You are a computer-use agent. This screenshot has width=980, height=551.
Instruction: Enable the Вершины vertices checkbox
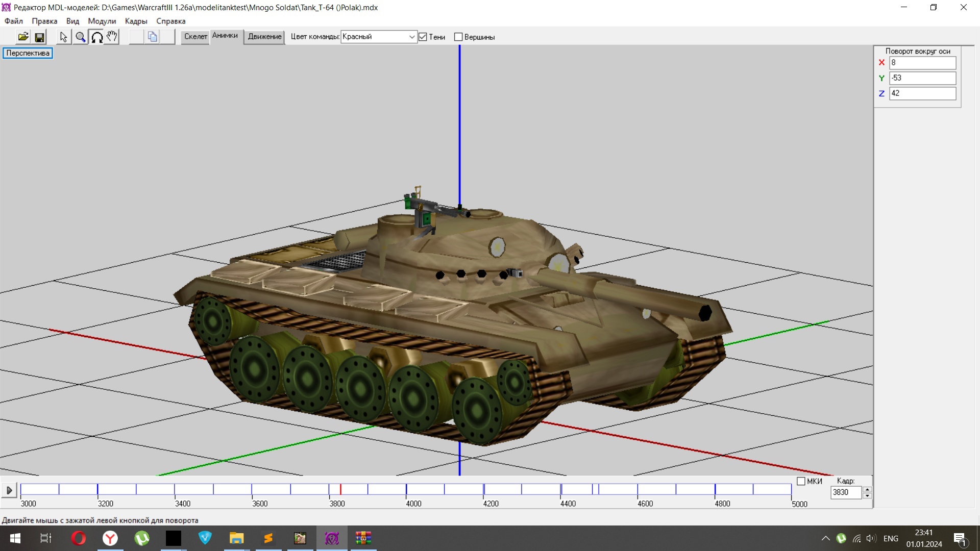click(458, 37)
